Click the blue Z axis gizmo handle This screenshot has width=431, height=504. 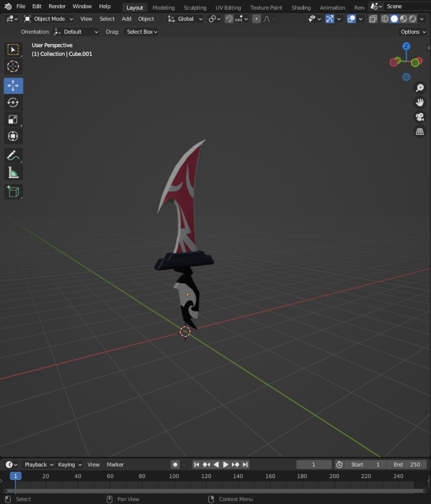coord(406,46)
